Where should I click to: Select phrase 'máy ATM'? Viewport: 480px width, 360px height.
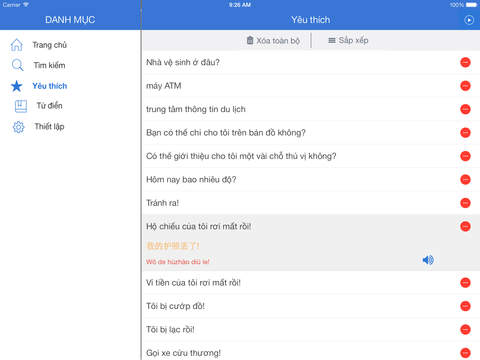(x=164, y=86)
